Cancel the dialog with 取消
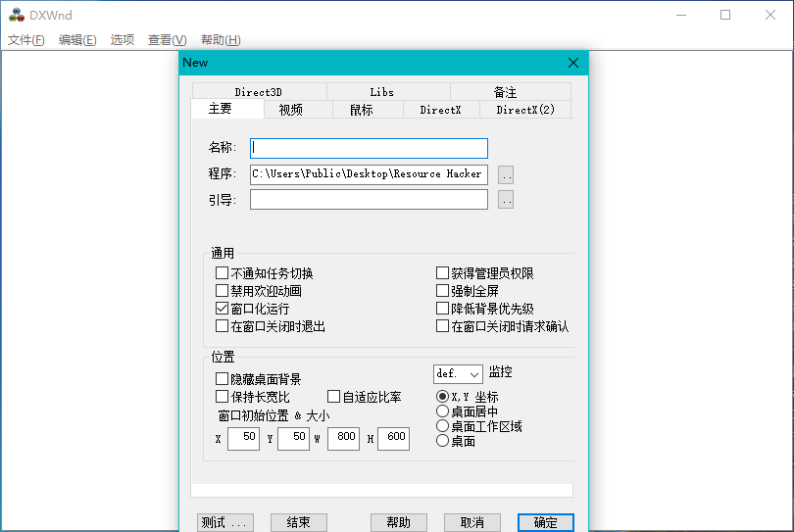 click(x=472, y=522)
